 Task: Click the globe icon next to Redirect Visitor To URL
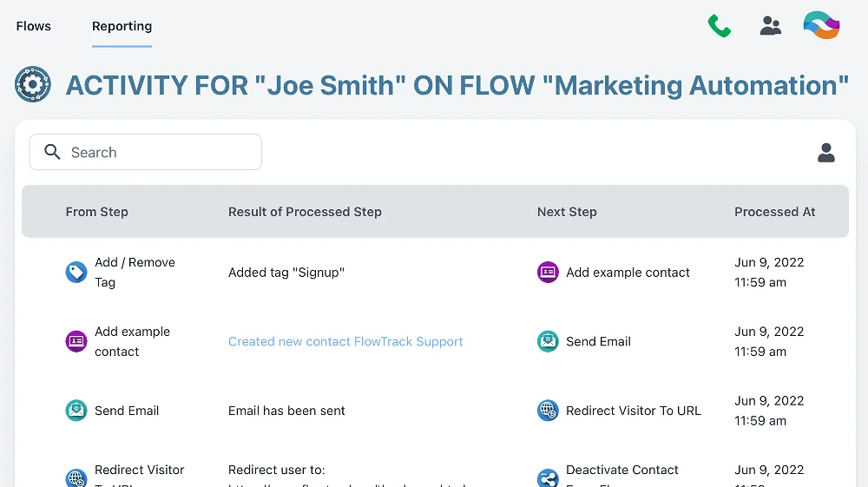pyautogui.click(x=548, y=411)
